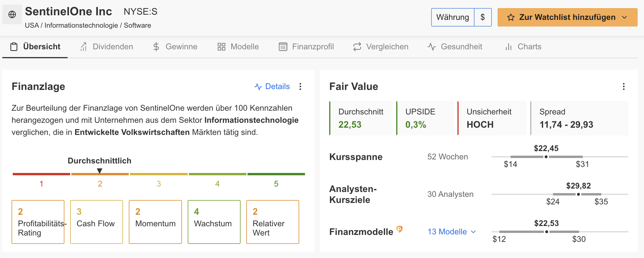Select the Profitabilitäts-Rating score card
Image resolution: width=644 pixels, height=258 pixels.
point(38,222)
